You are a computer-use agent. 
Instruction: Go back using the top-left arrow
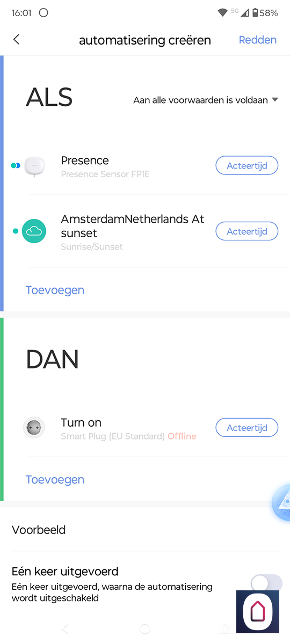click(x=16, y=40)
